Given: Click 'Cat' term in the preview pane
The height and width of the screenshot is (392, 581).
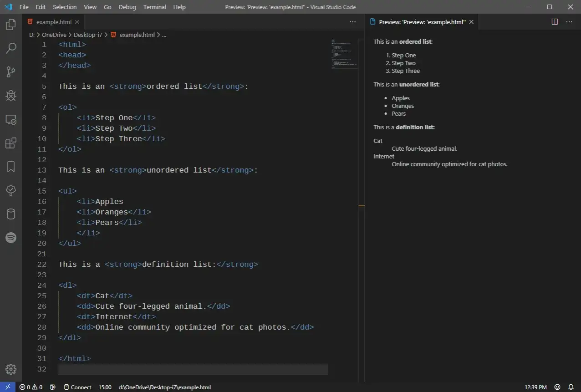Looking at the screenshot, I should click(378, 141).
